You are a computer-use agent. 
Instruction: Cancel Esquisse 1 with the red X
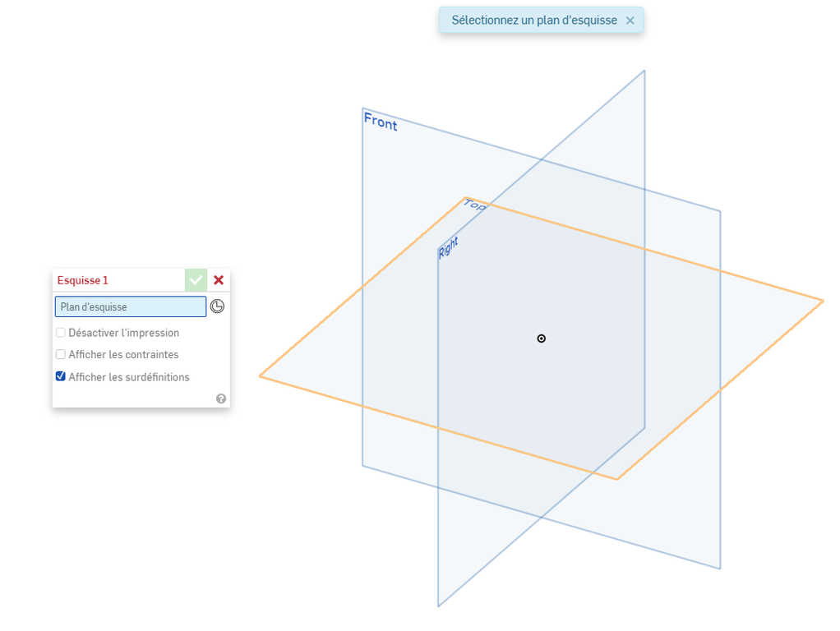(x=219, y=280)
